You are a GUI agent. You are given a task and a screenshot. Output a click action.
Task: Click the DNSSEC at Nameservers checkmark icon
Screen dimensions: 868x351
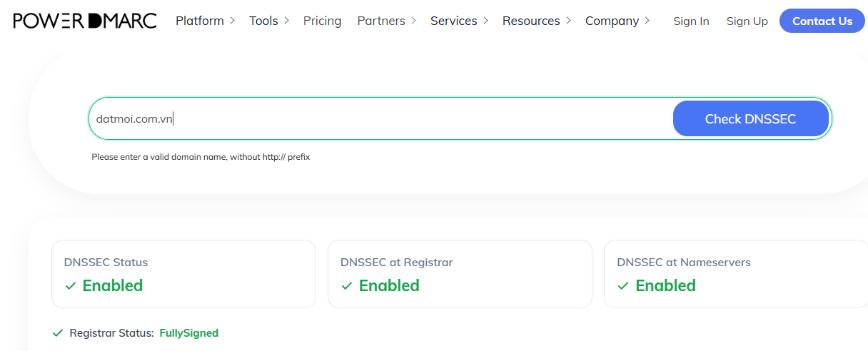[x=623, y=285]
